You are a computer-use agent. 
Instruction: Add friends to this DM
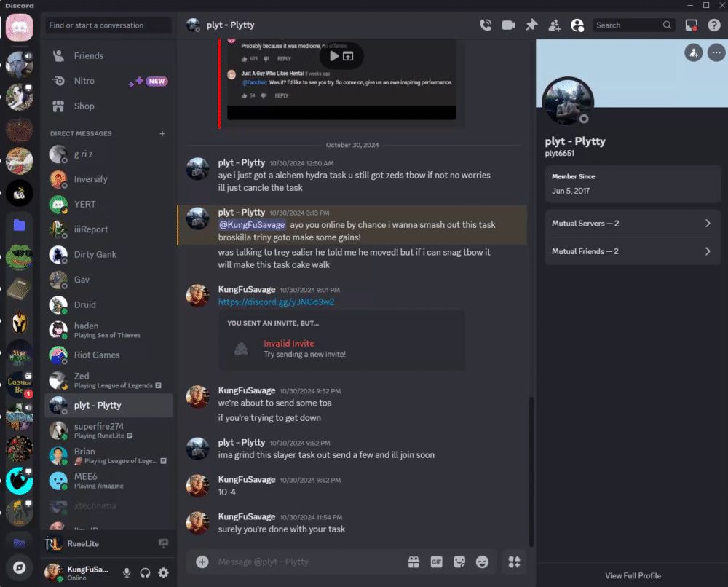tap(554, 25)
